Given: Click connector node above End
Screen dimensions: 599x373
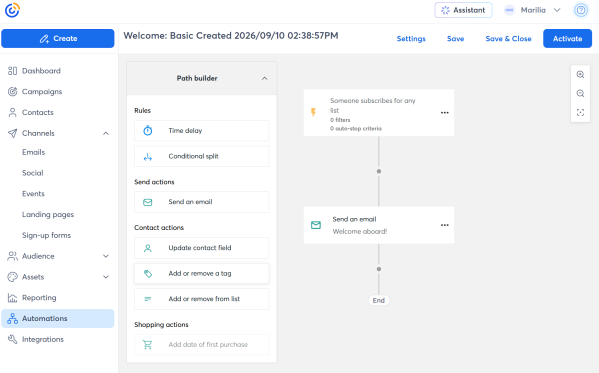Looking at the screenshot, I should (x=379, y=269).
